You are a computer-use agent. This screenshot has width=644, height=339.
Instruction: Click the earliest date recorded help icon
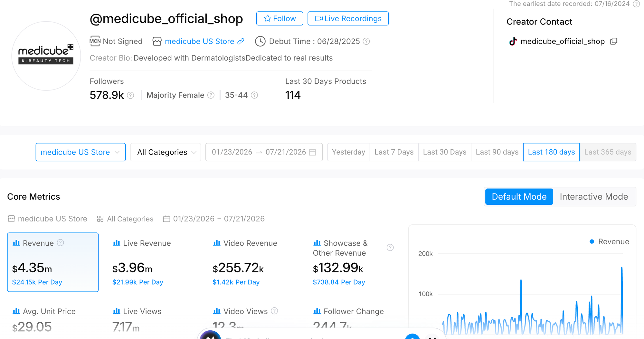636,4
